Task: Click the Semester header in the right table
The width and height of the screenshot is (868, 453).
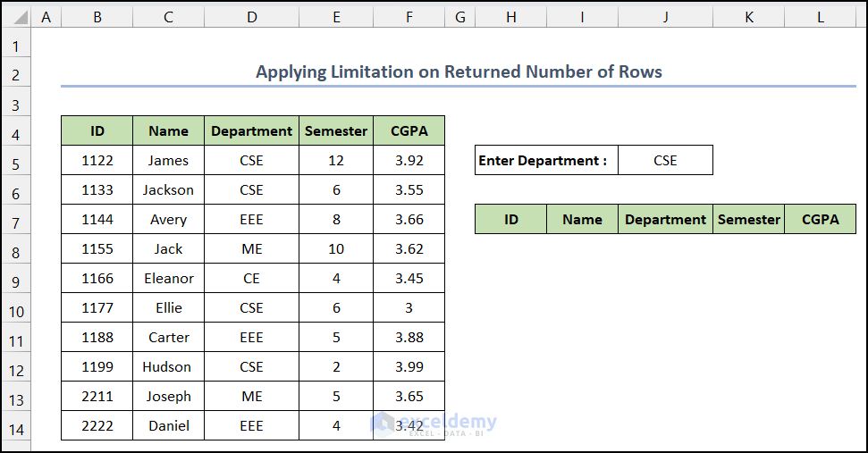Action: coord(748,220)
